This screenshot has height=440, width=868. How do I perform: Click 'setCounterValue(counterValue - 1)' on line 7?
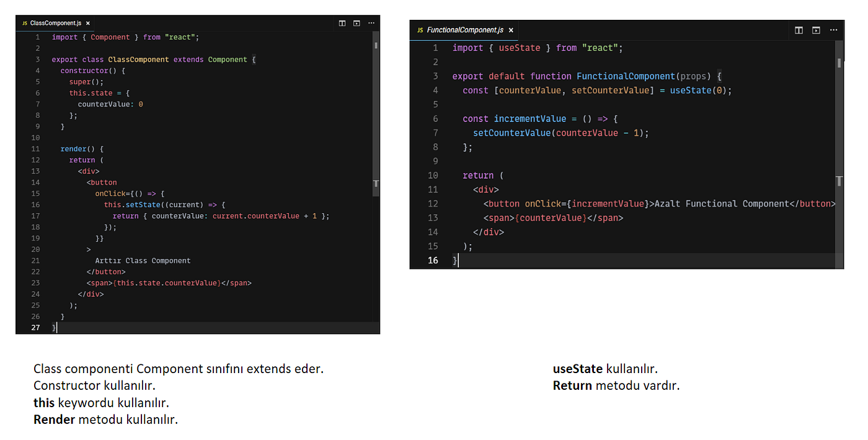point(558,133)
